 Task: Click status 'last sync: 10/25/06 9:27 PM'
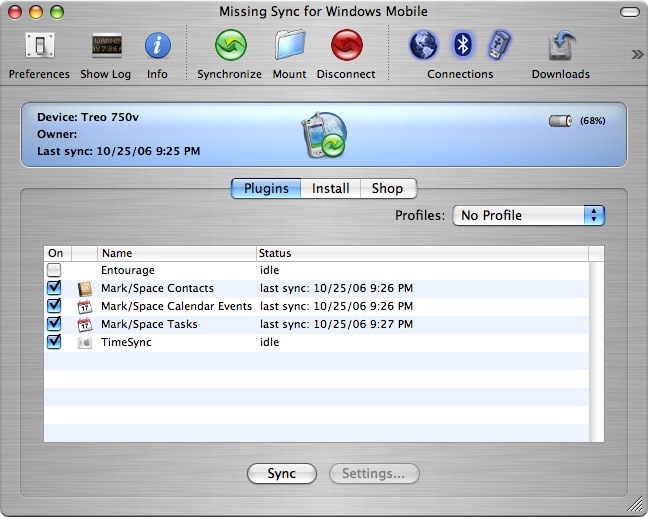click(x=336, y=324)
